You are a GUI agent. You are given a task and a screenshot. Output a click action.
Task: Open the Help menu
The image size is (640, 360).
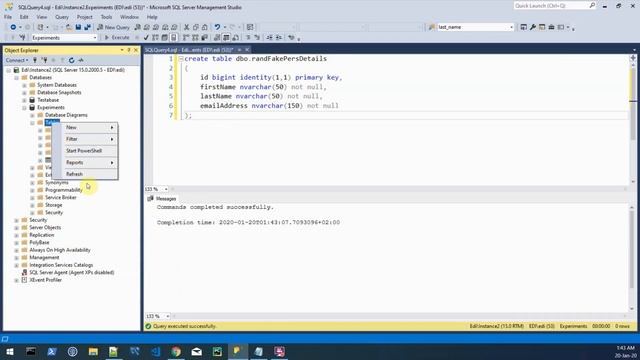[x=152, y=17]
